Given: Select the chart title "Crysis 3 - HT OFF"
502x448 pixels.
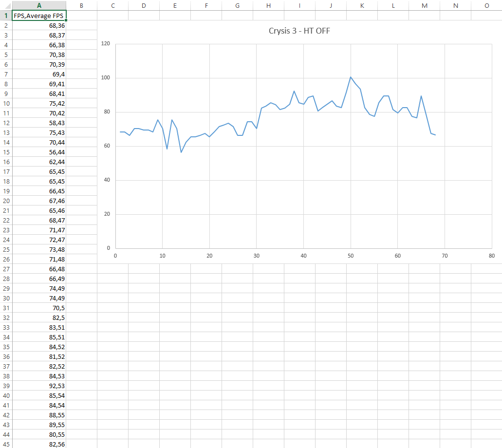Looking at the screenshot, I should 299,31.
